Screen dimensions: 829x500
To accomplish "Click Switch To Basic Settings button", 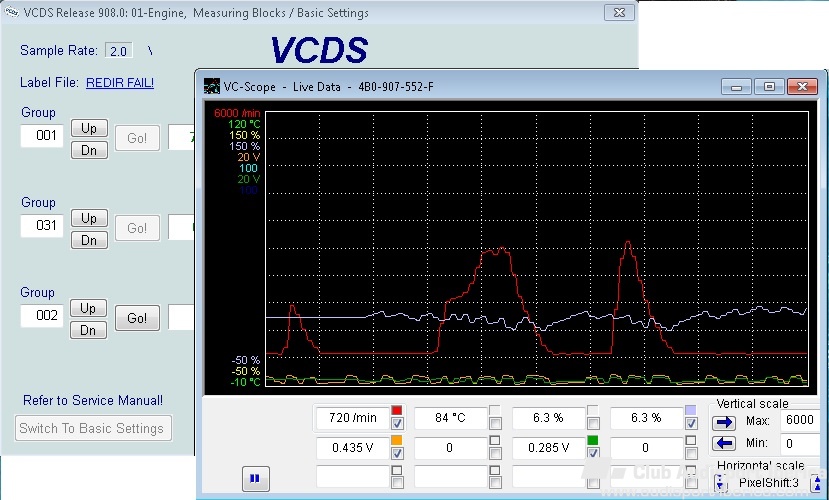I will click(x=93, y=428).
